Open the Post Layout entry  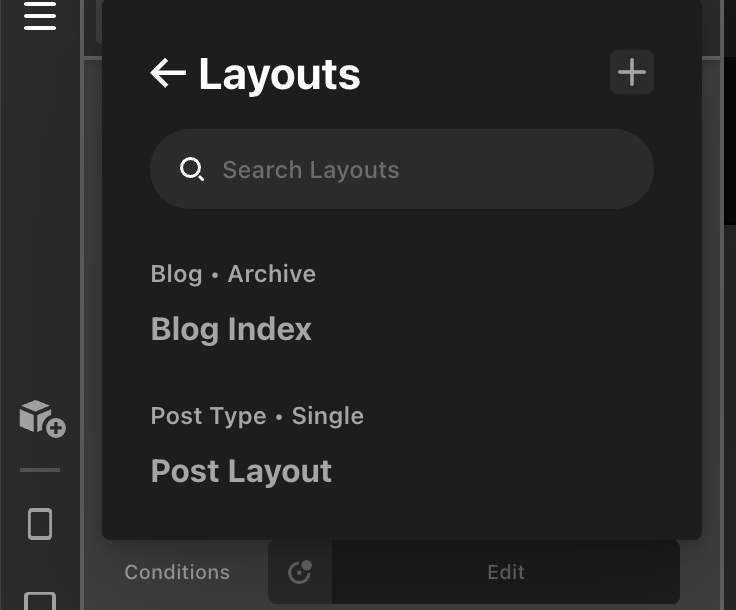click(x=241, y=471)
